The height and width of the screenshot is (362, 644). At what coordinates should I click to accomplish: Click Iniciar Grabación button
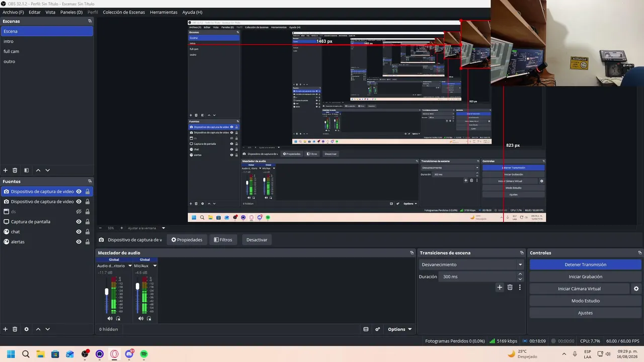pos(586,277)
